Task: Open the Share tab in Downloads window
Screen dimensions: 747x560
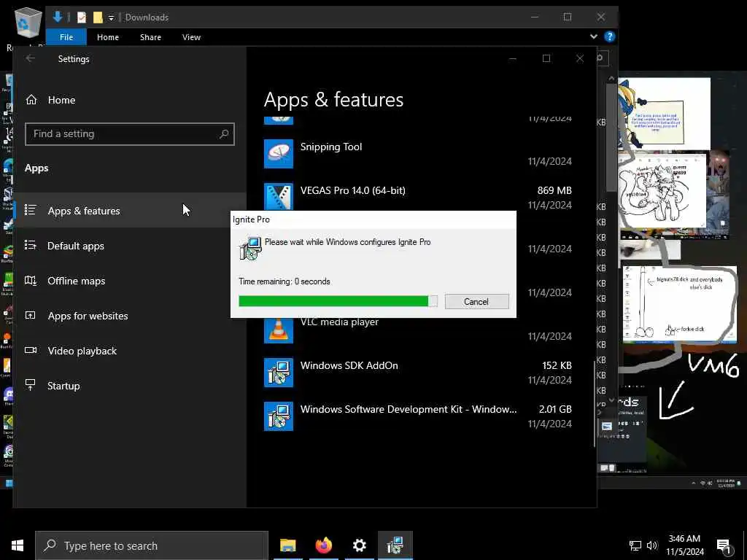Action: point(150,37)
